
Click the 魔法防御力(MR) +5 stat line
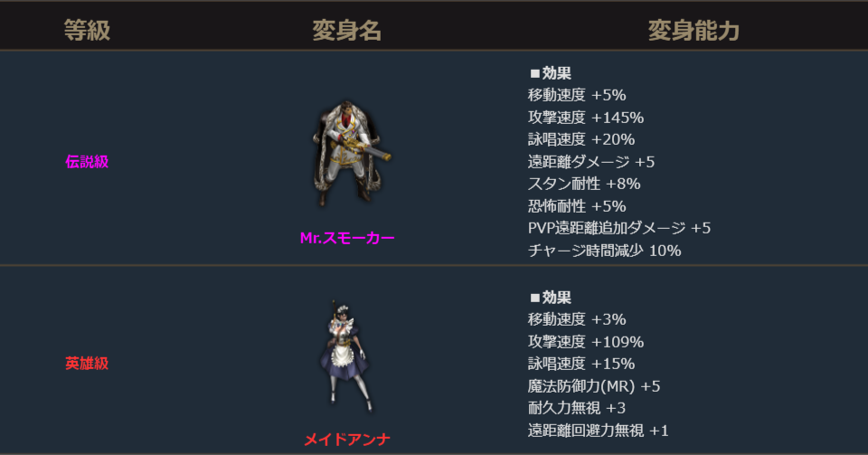click(x=593, y=386)
